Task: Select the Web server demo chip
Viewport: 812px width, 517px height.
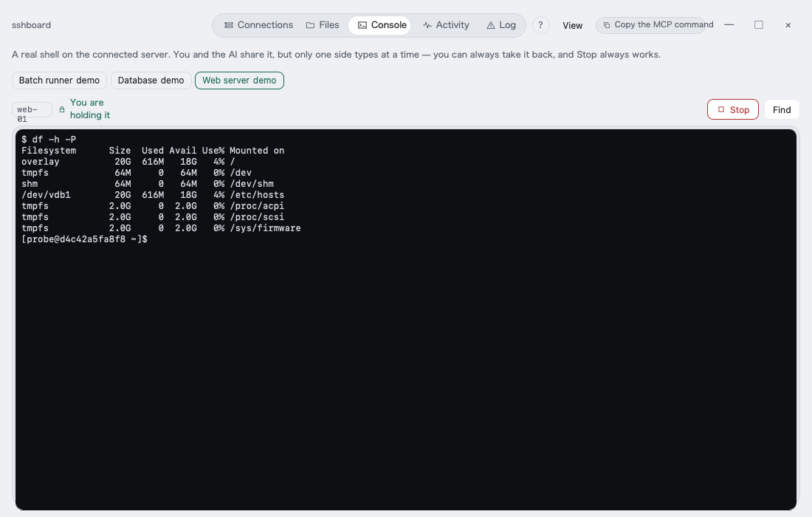Action: point(239,81)
